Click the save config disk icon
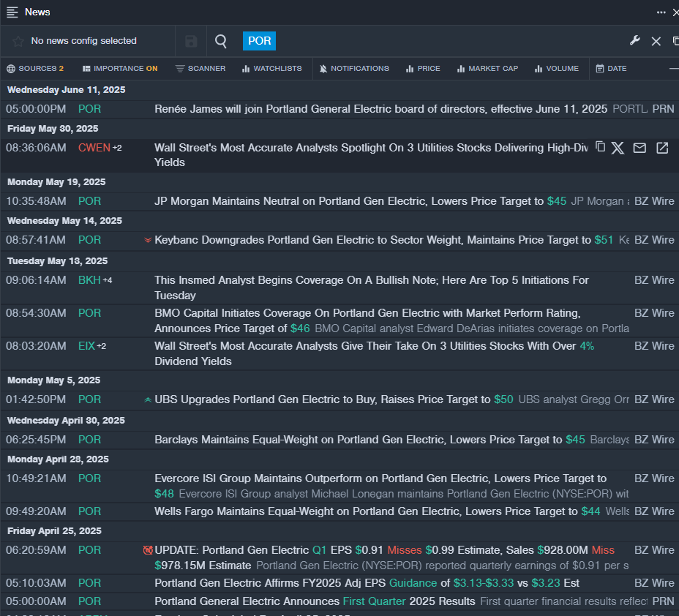679x616 pixels. click(190, 41)
